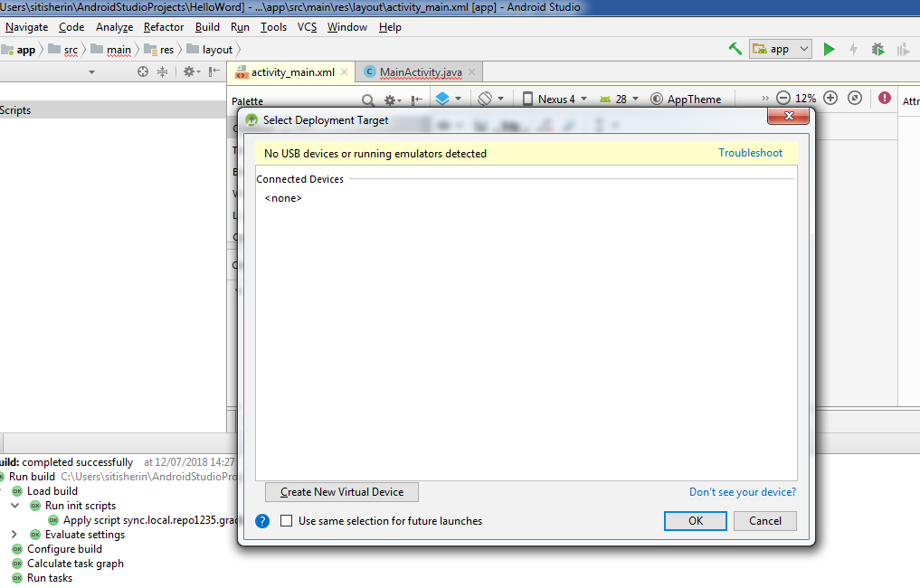920x588 pixels.
Task: Click the Create New Virtual Device button
Action: click(x=341, y=491)
